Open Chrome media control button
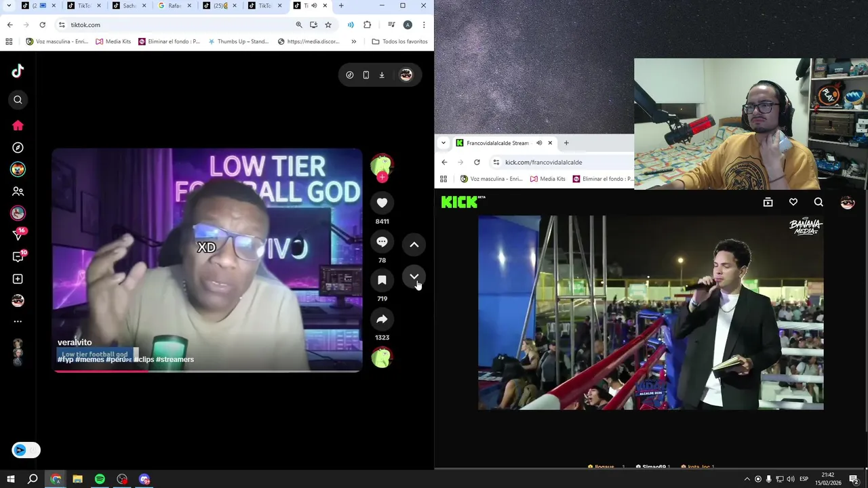 pos(391,25)
